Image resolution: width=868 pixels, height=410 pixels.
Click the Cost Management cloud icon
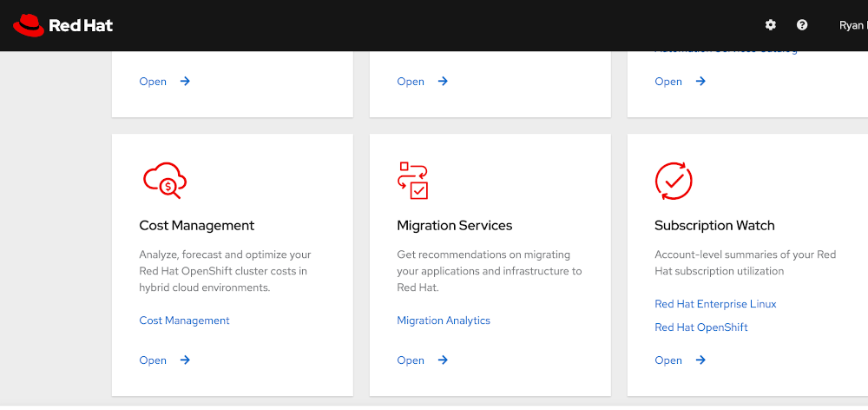coord(165,181)
